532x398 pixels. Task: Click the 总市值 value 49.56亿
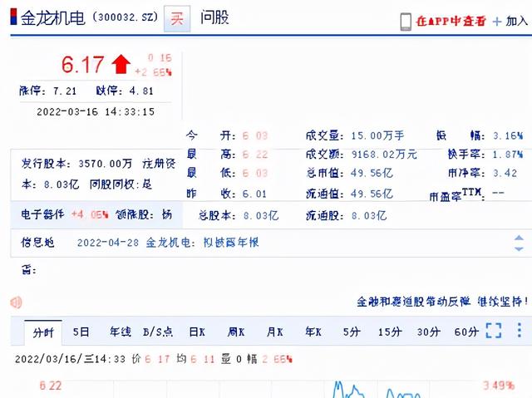372,173
